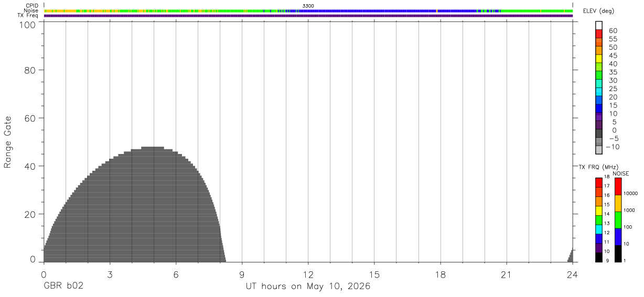644x297 pixels.
Task: Click the black swatch in NOISE color bar
Action: [x=618, y=254]
